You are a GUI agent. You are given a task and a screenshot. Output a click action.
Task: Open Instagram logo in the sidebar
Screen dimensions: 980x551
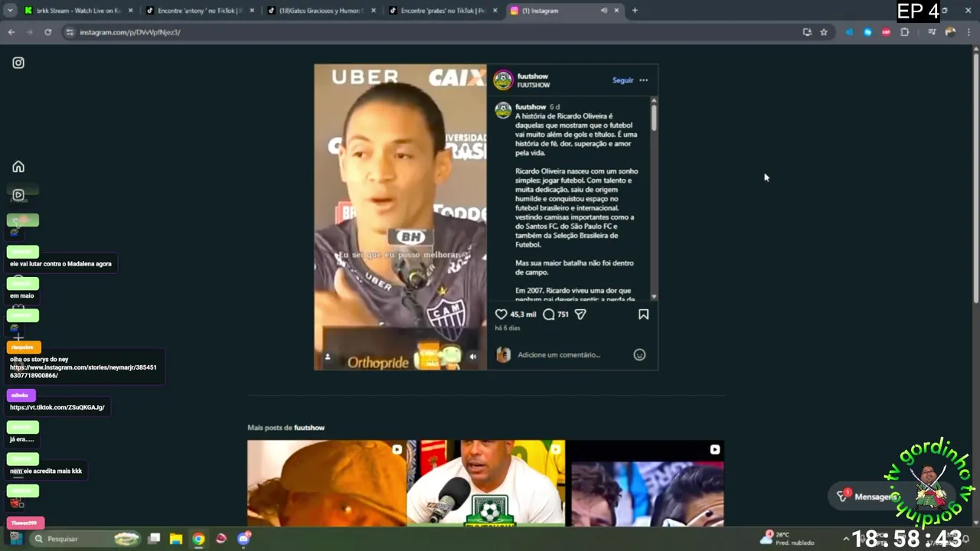pos(18,63)
